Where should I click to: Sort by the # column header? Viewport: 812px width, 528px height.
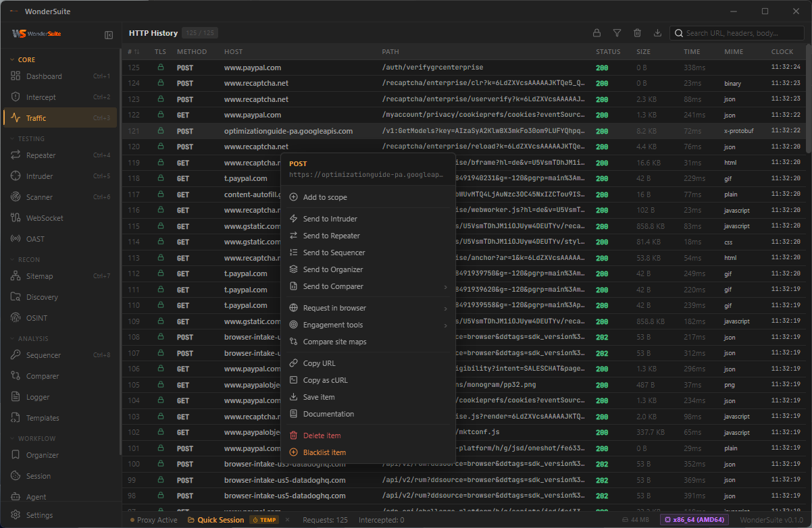tap(134, 52)
